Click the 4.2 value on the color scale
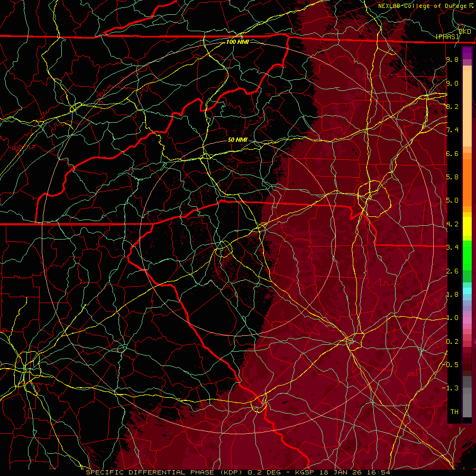 452,224
